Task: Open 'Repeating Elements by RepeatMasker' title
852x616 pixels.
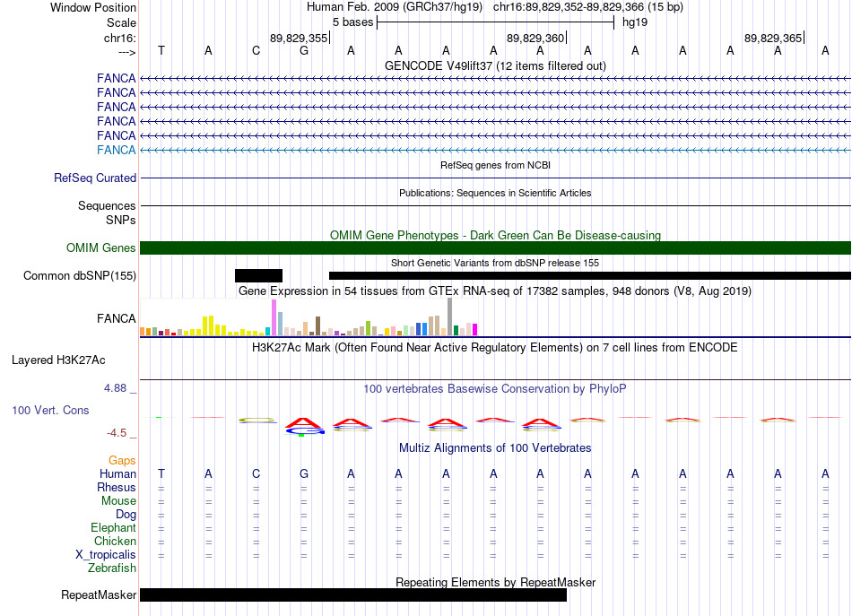Action: click(495, 582)
